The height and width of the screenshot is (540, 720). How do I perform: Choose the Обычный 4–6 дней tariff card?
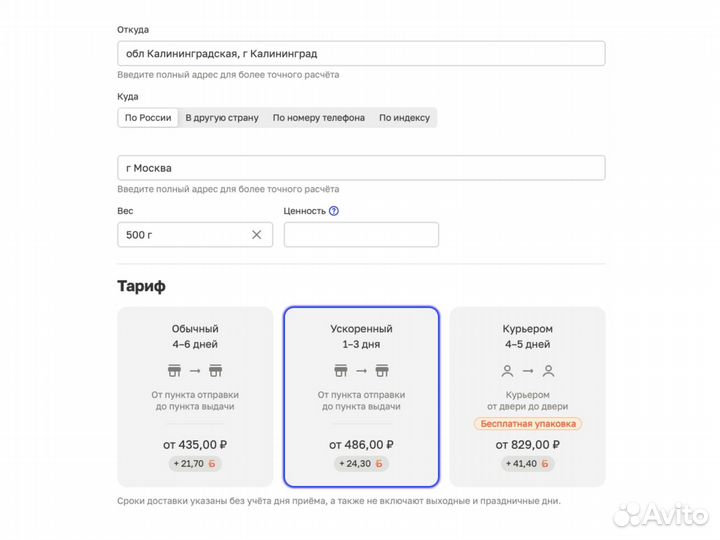point(195,397)
